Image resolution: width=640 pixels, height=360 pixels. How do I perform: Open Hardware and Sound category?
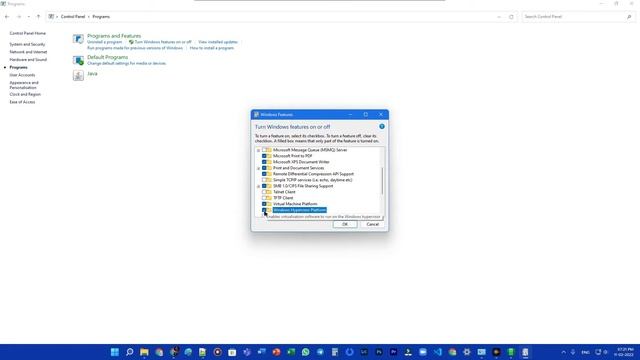(x=28, y=60)
